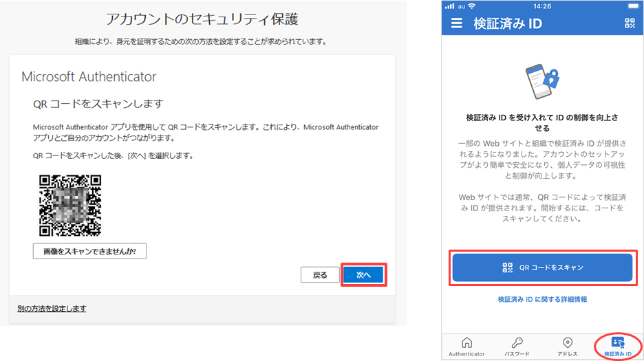Click the QR code image

pos(70,206)
